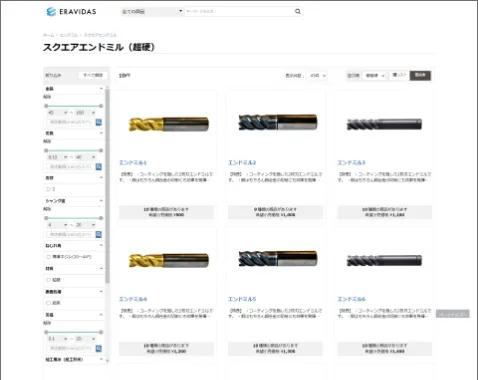
Task: Collapse the シャンク径 filter section
Action: point(101,201)
